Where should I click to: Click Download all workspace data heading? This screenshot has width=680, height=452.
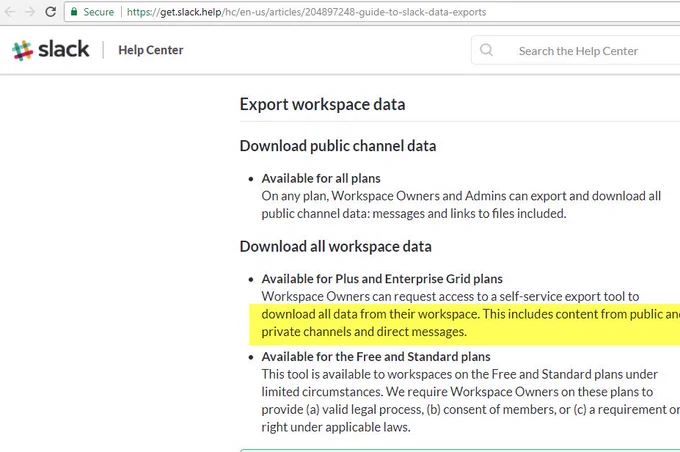point(336,246)
